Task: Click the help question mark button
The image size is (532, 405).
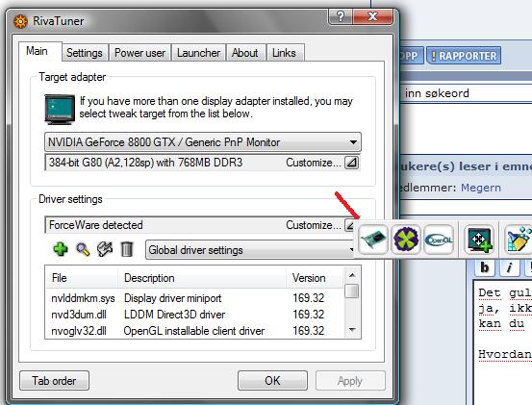Action: point(341,16)
